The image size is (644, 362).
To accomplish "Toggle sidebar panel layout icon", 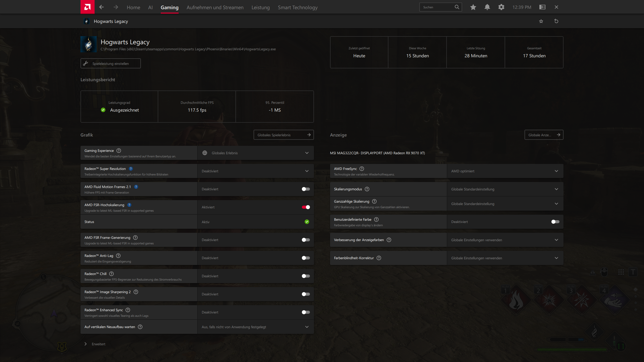I will point(542,7).
